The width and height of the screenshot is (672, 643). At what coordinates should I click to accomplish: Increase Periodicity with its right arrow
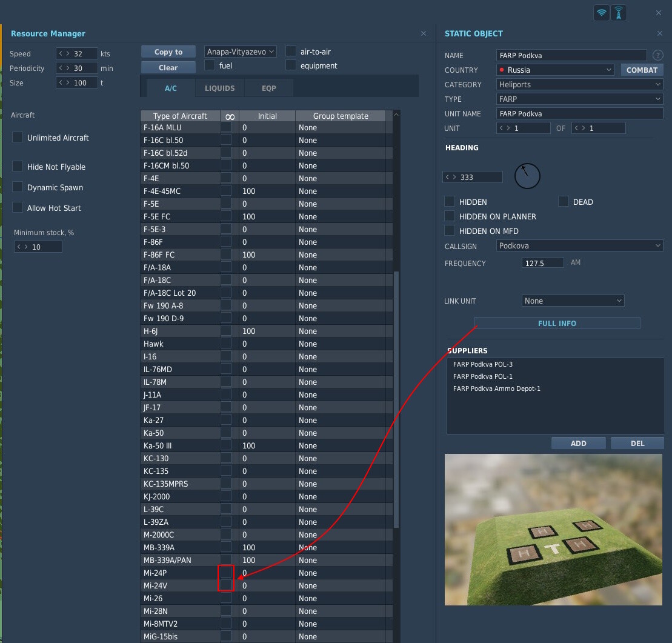click(x=68, y=68)
